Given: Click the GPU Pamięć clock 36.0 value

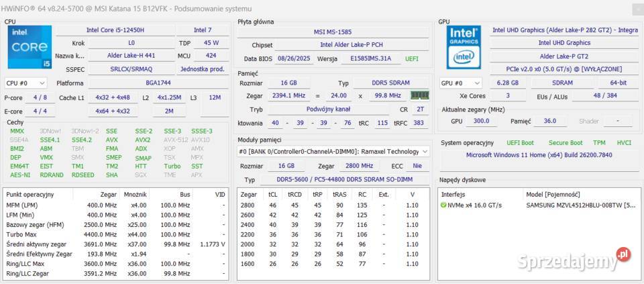Looking at the screenshot, I should pos(549,122).
